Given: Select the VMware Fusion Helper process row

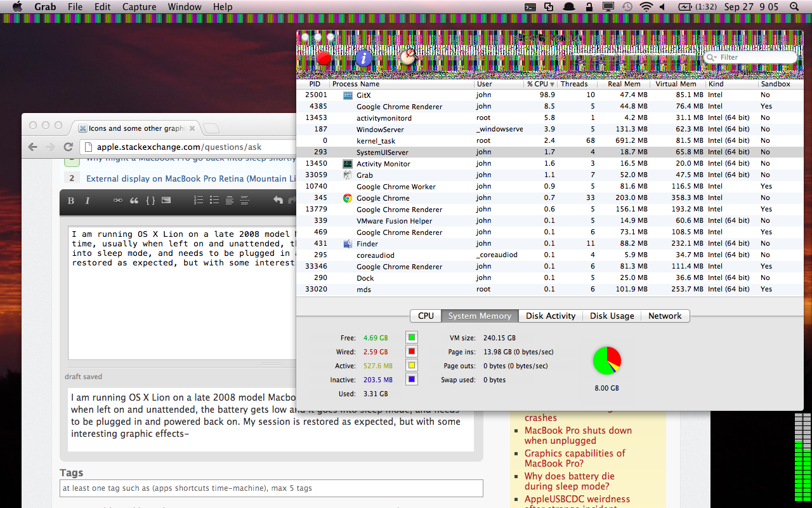Looking at the screenshot, I should (550, 220).
